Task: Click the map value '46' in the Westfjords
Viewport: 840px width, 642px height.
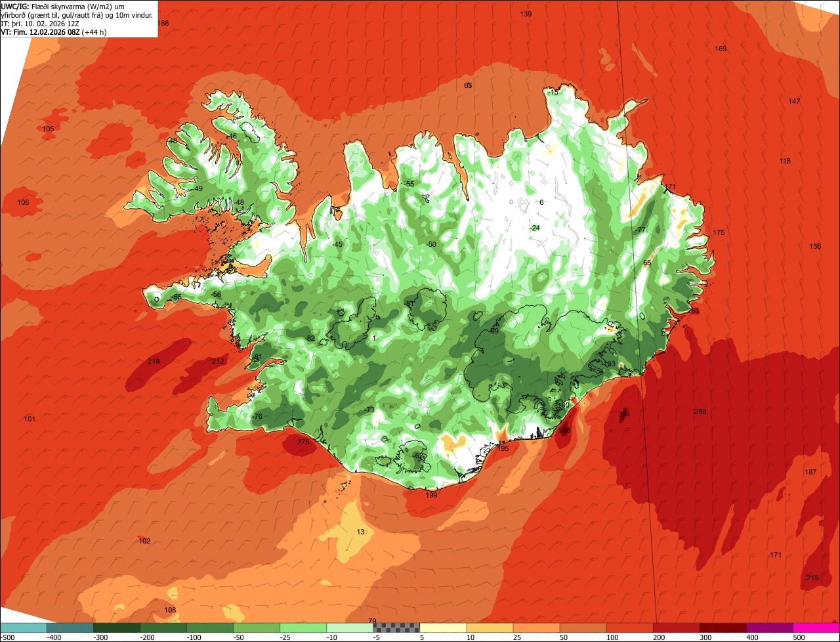Action: point(232,136)
